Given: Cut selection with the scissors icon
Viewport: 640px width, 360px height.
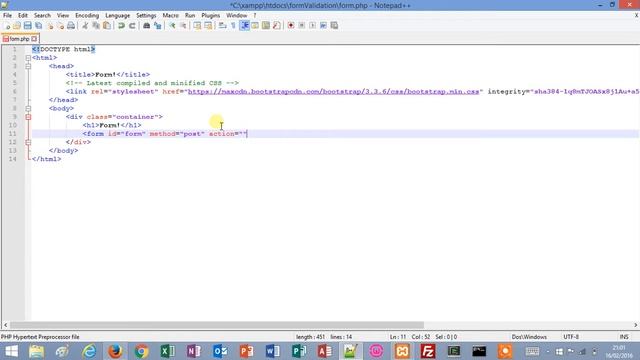Looking at the screenshot, I should 85,26.
